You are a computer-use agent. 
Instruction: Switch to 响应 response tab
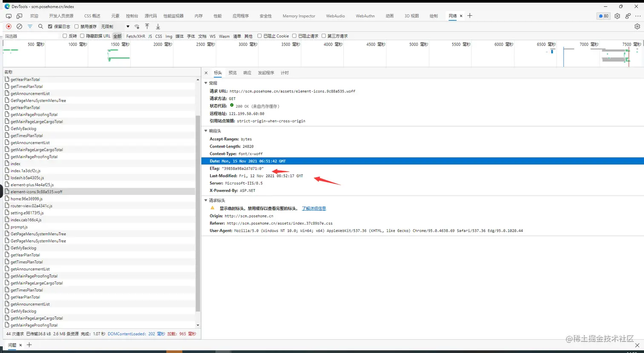tap(247, 73)
